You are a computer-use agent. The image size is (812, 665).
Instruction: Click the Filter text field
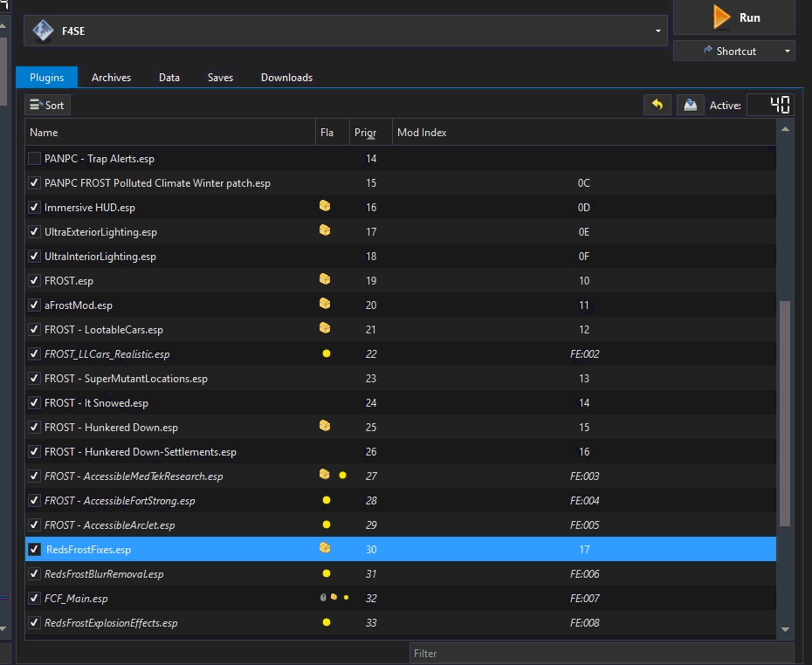pyautogui.click(x=601, y=653)
